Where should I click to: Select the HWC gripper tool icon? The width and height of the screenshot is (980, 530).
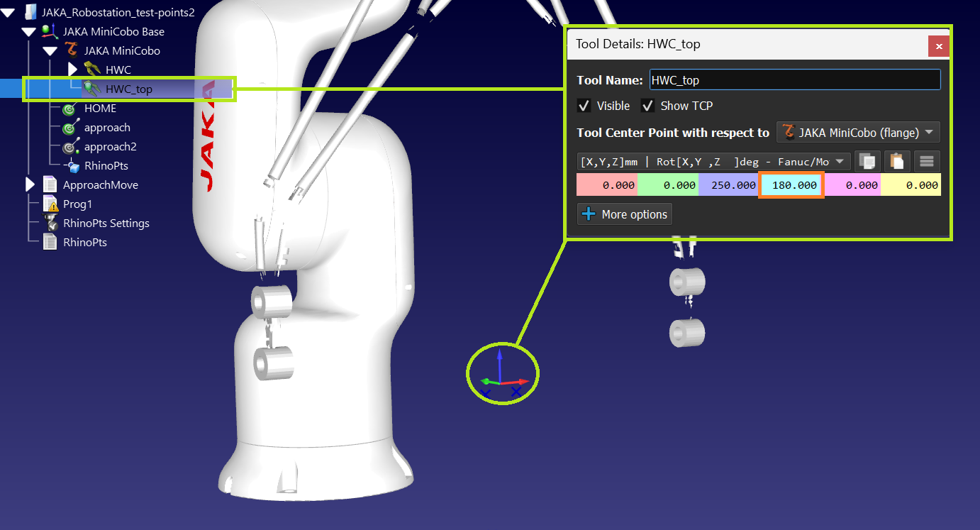point(92,70)
